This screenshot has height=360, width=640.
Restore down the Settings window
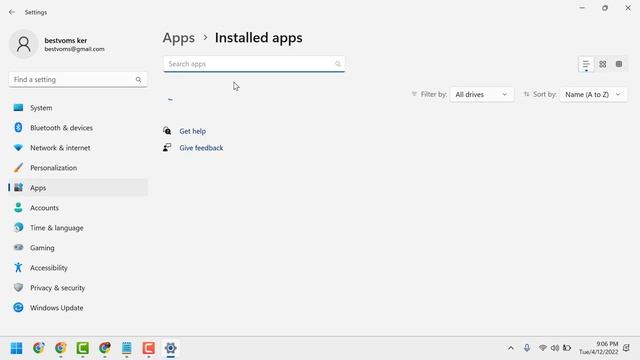605,8
